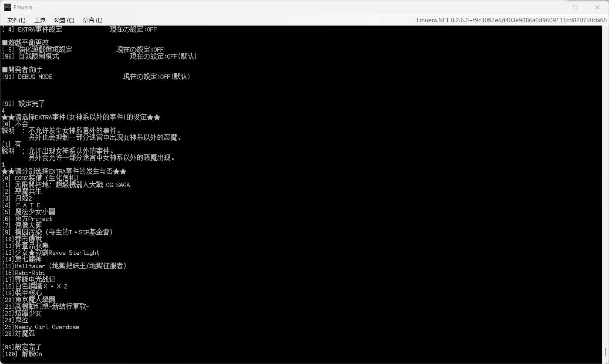This screenshot has width=609, height=364.
Task: Choose [16] Rabi-Ribi event
Action: pyautogui.click(x=23, y=273)
